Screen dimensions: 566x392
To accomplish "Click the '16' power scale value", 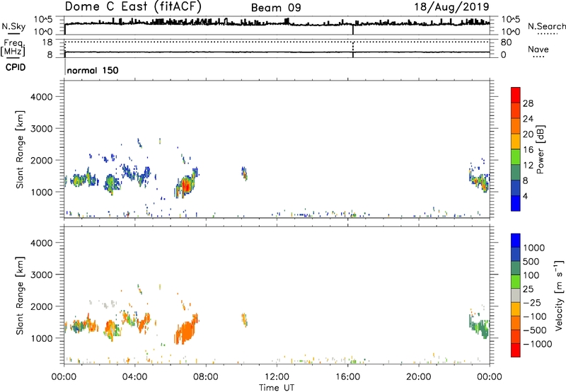I will [x=528, y=150].
